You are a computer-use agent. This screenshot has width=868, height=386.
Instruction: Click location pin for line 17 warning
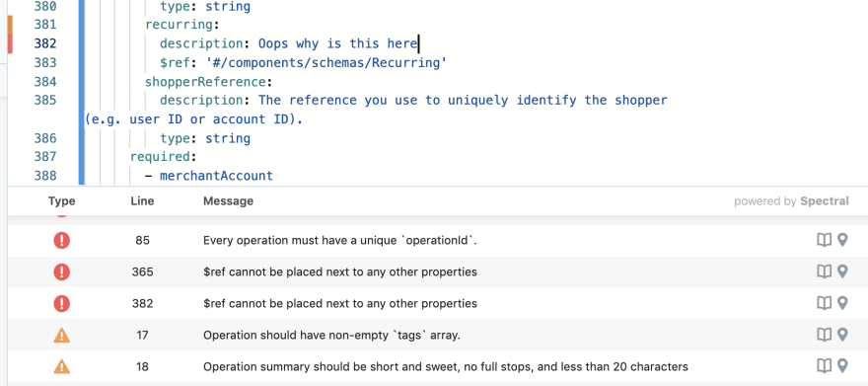tap(842, 335)
